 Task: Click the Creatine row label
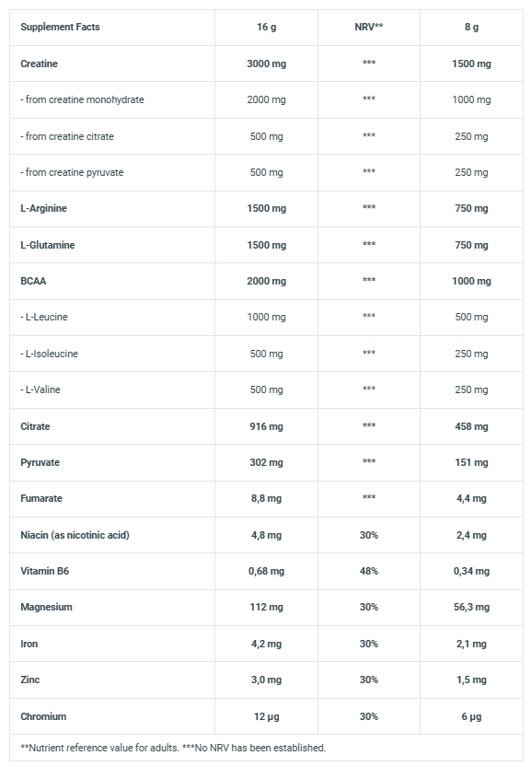(39, 64)
